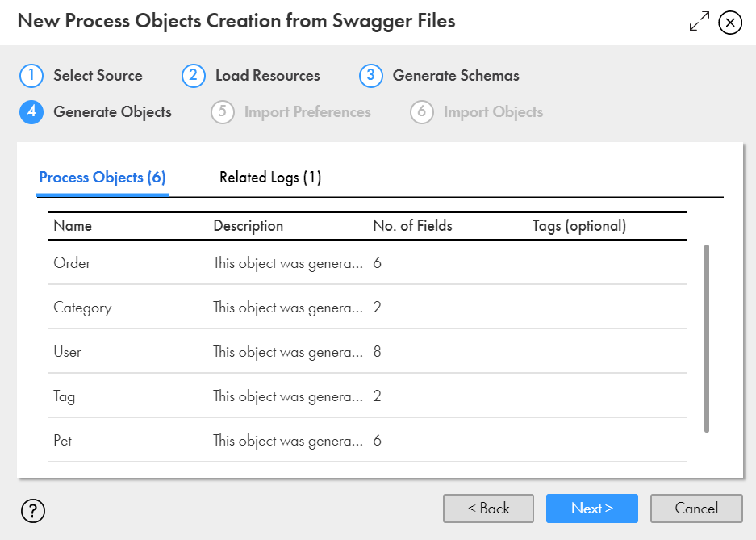This screenshot has height=540, width=756.
Task: Click the Import Preferences step label
Action: pos(307,112)
